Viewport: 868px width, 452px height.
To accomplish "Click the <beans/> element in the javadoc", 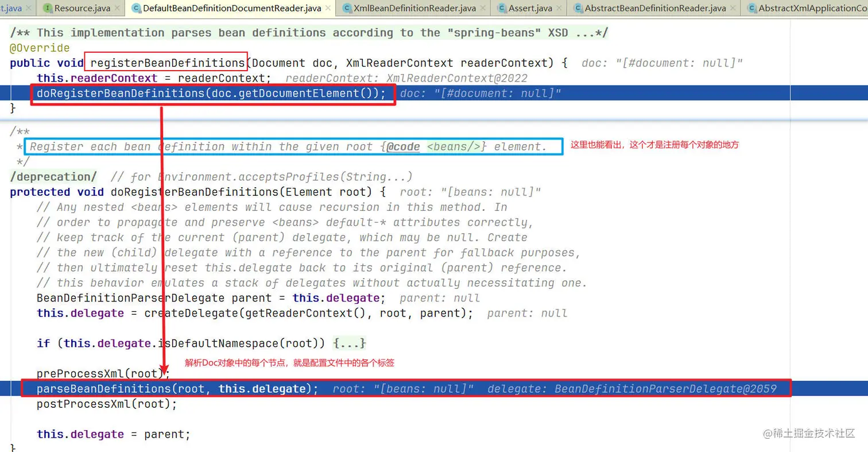I will [454, 147].
